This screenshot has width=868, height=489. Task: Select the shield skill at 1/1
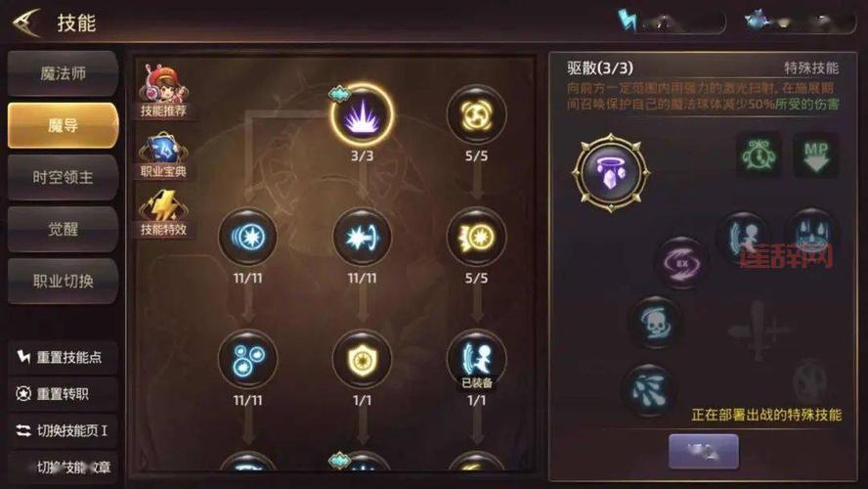tap(362, 360)
